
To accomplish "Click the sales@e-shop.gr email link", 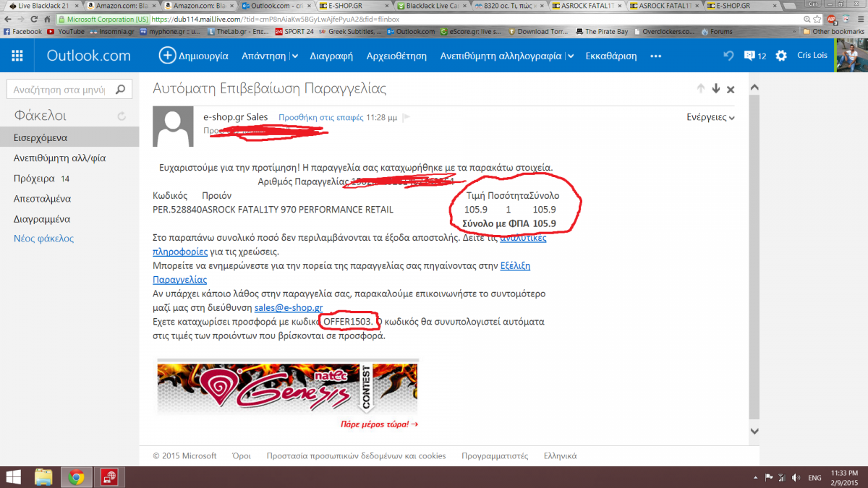I will point(289,307).
